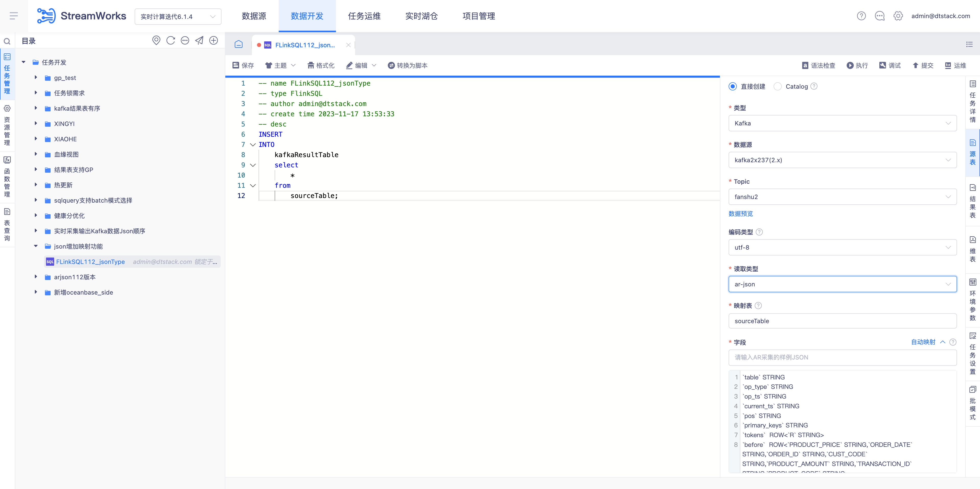980x489 pixels.
Task: Open the 编码类型 utf-8 dropdown
Action: point(842,247)
